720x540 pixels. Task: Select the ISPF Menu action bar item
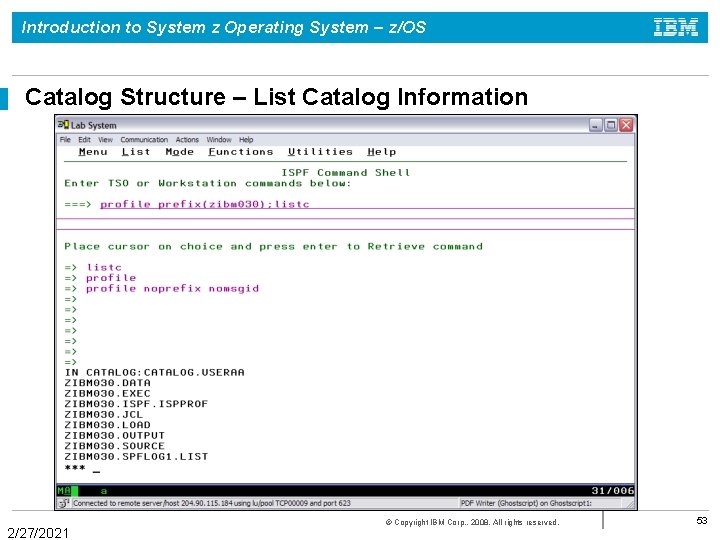pos(93,152)
